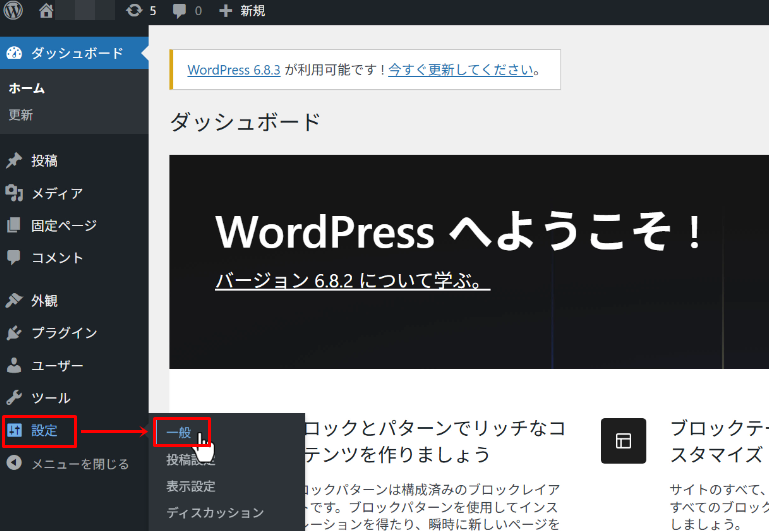Image resolution: width=769 pixels, height=531 pixels.
Task: Click 今すぐ更新してください update link
Action: coord(461,70)
